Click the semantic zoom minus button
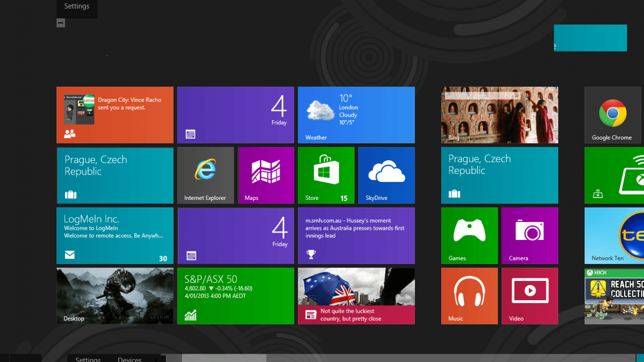This screenshot has width=644, height=362. point(60,22)
